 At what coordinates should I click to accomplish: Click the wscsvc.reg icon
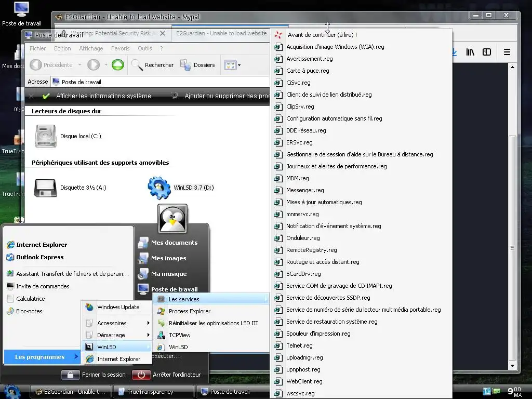click(x=278, y=393)
